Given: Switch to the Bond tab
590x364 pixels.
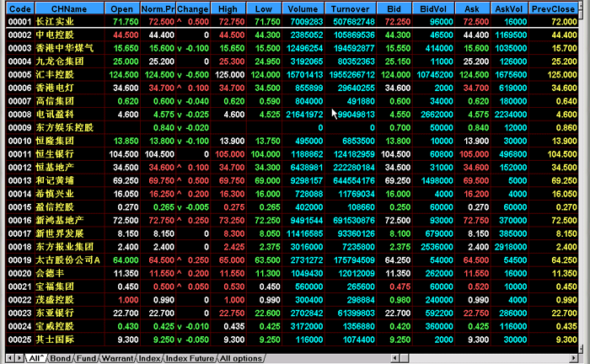Looking at the screenshot, I should point(60,358).
